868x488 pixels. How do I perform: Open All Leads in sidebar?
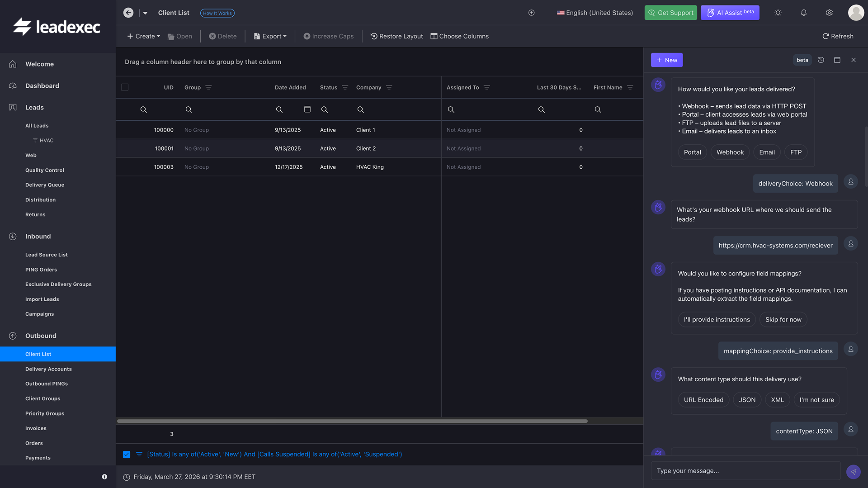click(x=37, y=126)
